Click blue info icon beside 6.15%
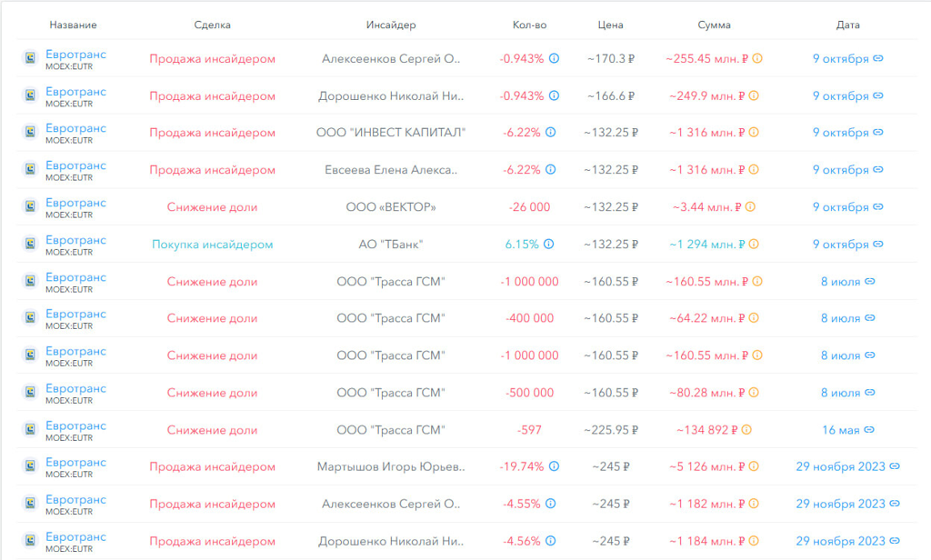 (554, 245)
